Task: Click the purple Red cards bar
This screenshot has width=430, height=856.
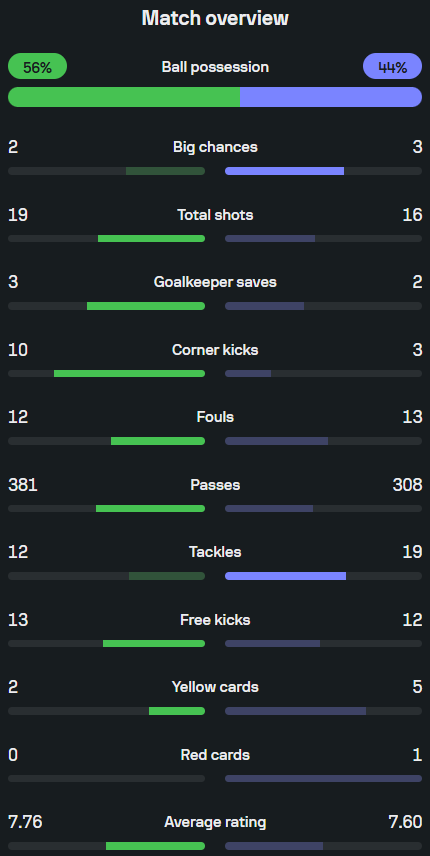Action: click(324, 778)
